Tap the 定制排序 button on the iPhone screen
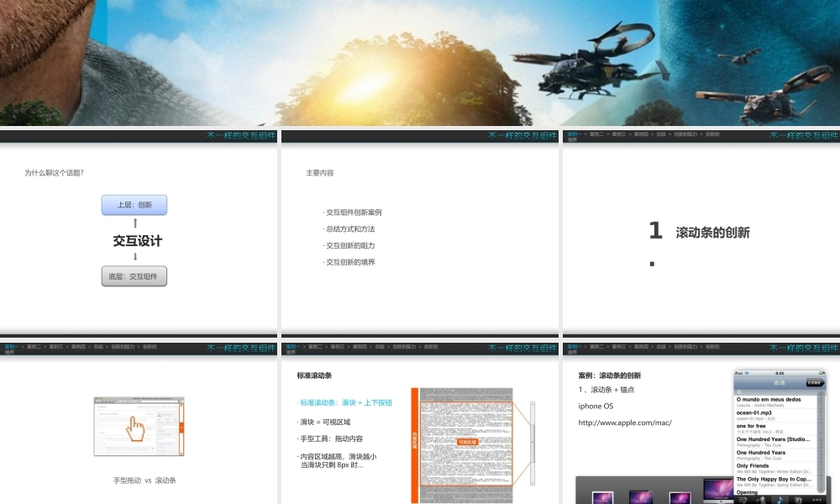The image size is (840, 504). click(x=813, y=383)
